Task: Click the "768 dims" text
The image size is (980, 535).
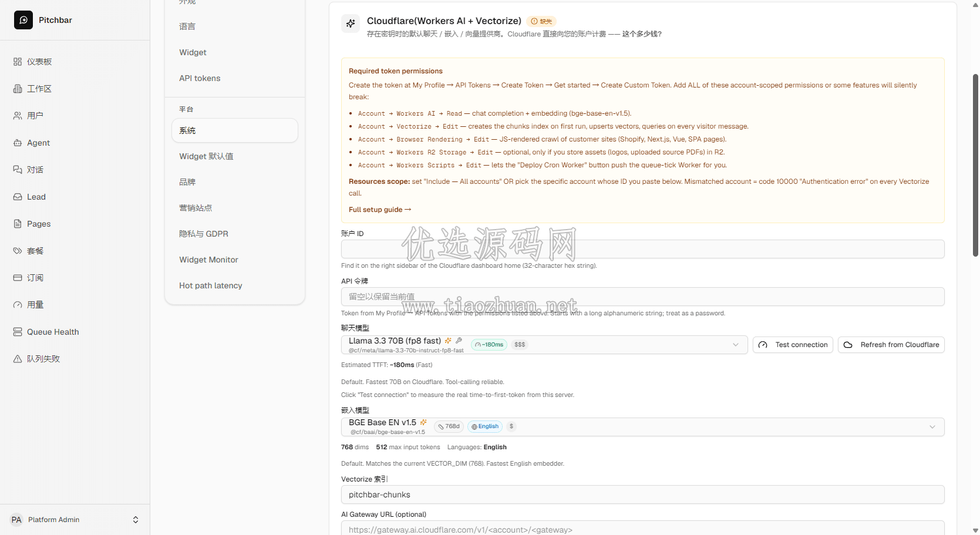Action: tap(355, 447)
